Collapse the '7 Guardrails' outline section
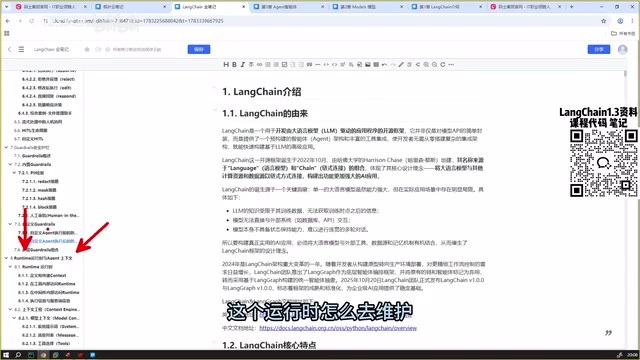The image size is (640, 360). [6, 147]
